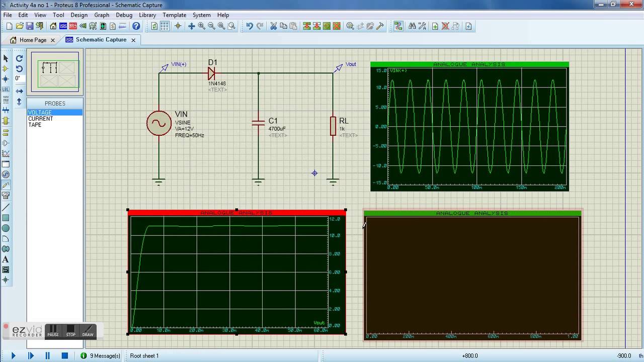Click the Cut scissors icon

point(273,26)
